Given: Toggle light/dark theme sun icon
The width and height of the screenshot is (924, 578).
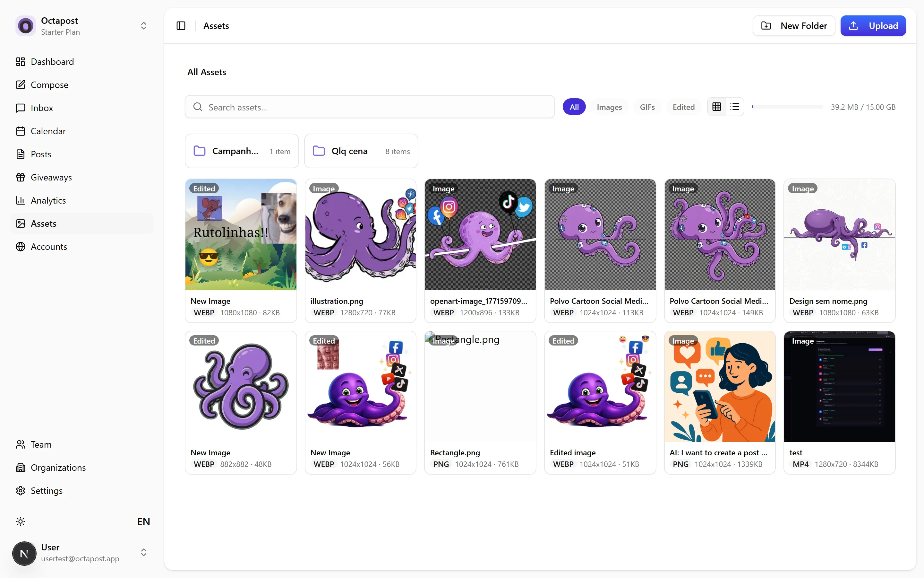Looking at the screenshot, I should click(21, 521).
